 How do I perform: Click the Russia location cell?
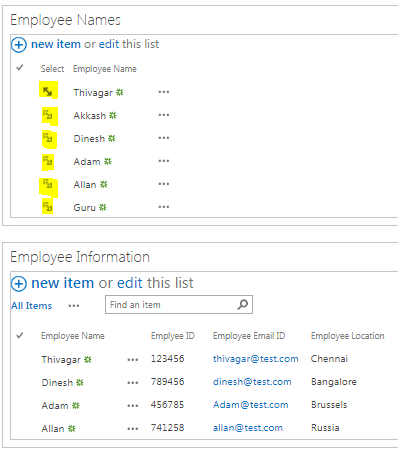[325, 428]
